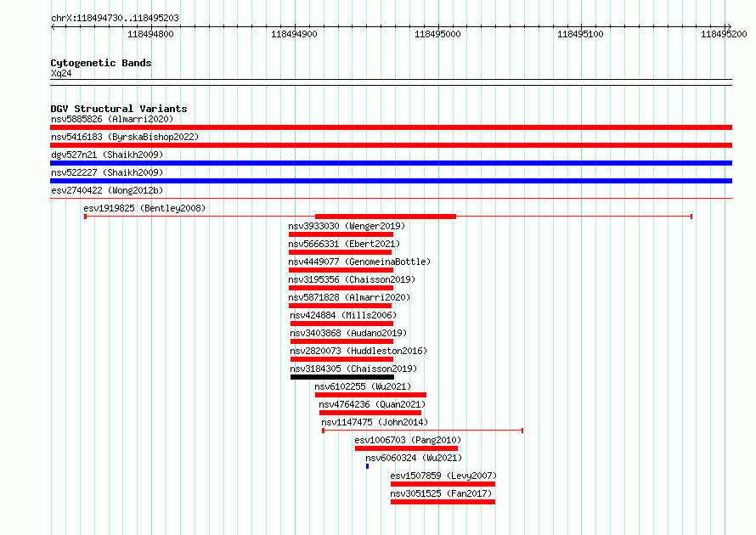Click the thick red segment of esv1919825
The height and width of the screenshot is (535, 756).
pos(386,217)
